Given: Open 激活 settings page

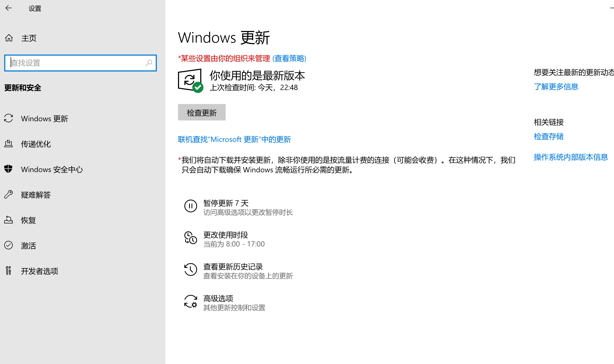Looking at the screenshot, I should (28, 246).
